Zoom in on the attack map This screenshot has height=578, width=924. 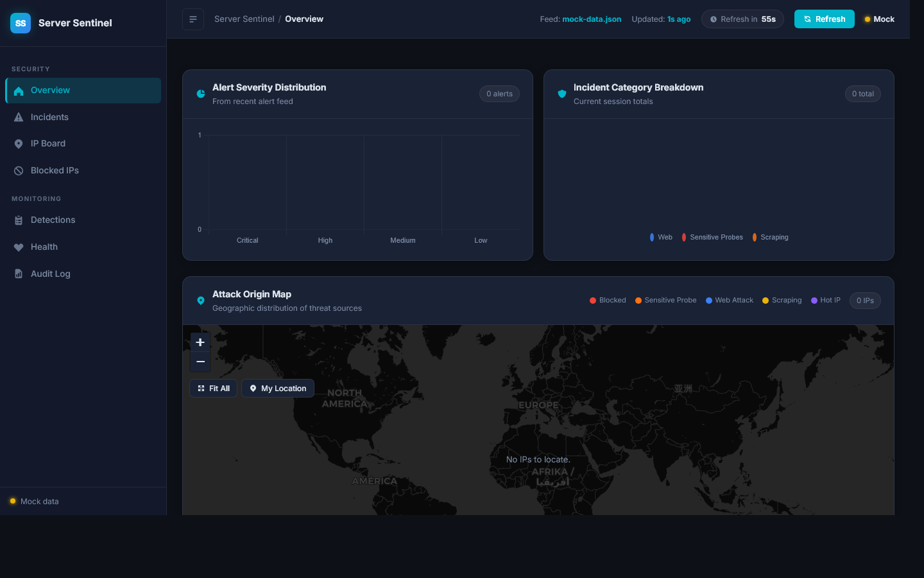200,342
